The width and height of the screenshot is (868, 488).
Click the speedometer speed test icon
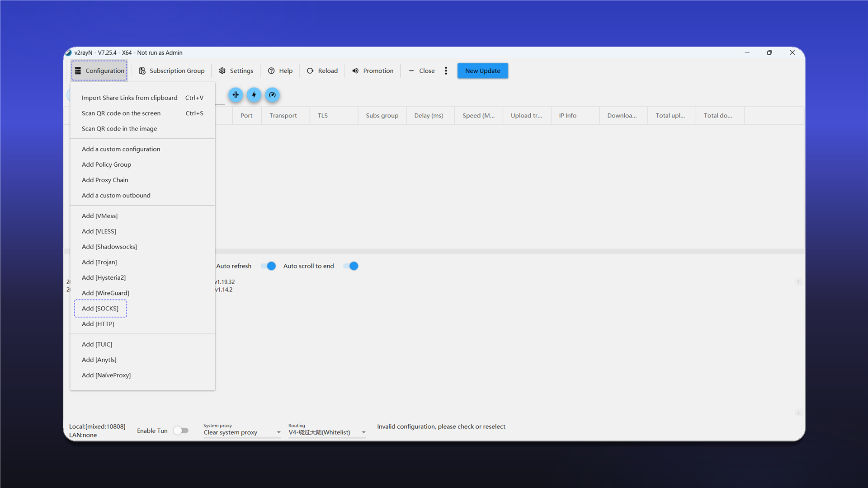click(272, 95)
